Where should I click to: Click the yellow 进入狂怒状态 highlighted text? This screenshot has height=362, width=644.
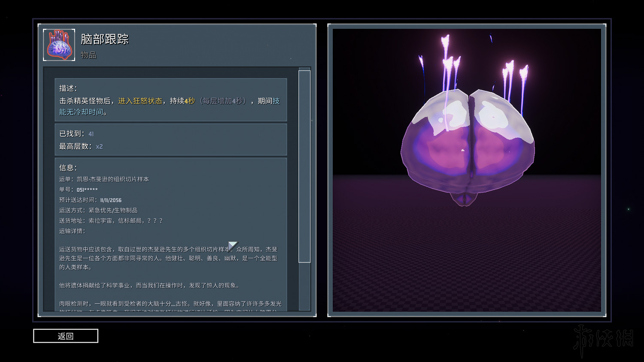pos(140,101)
